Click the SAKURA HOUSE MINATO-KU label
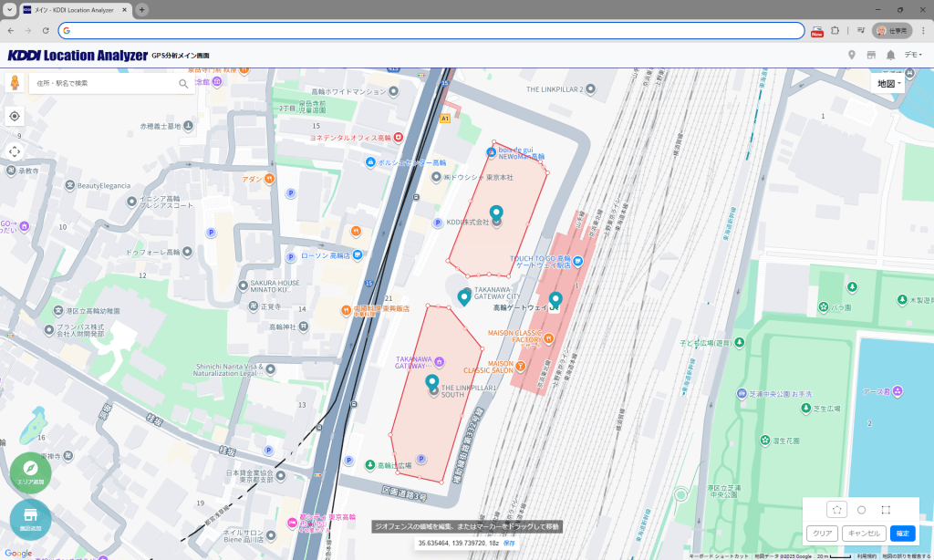 275,286
